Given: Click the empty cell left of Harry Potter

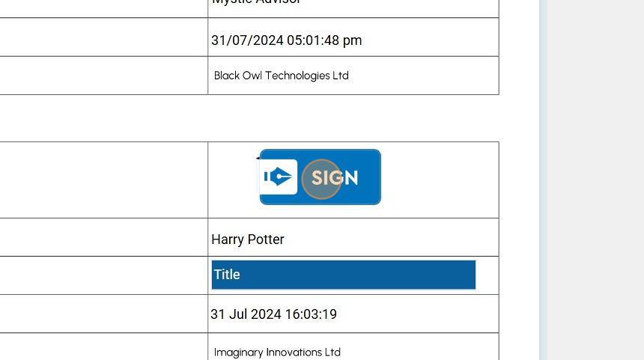Looking at the screenshot, I should (x=103, y=237).
